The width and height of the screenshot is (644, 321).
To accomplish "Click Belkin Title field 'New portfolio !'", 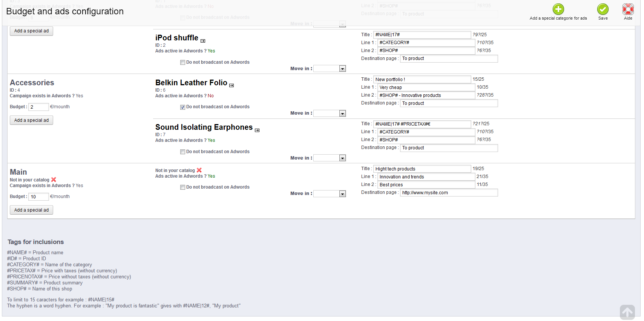I will [422, 80].
